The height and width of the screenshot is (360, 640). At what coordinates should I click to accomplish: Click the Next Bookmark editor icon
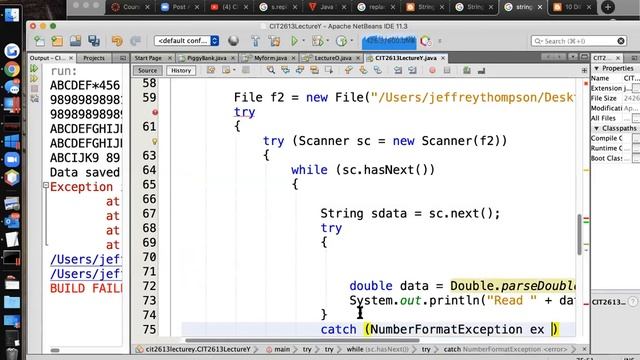click(363, 71)
